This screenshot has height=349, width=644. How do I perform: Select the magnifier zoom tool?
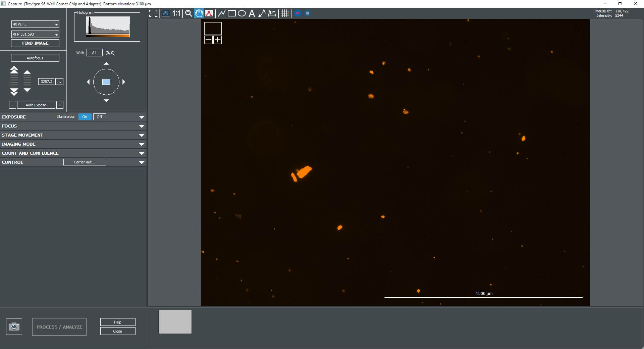pyautogui.click(x=189, y=13)
